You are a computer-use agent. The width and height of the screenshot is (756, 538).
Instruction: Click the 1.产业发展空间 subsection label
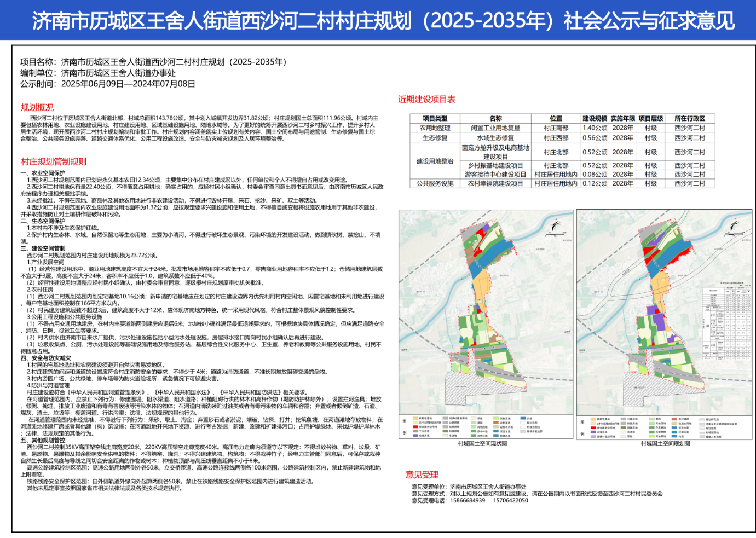(x=45, y=262)
